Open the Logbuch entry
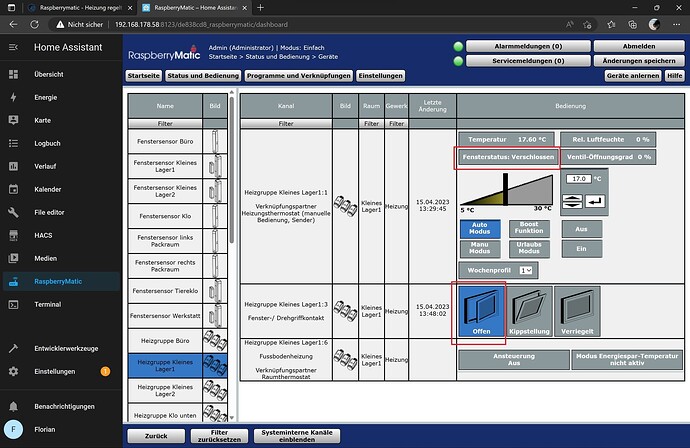Image resolution: width=690 pixels, height=448 pixels. click(x=47, y=143)
